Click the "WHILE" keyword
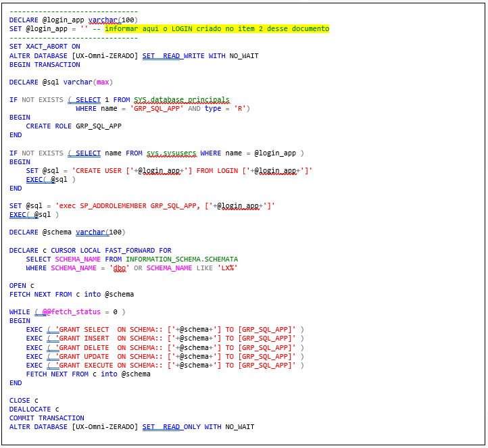The width and height of the screenshot is (488, 448). pos(20,312)
